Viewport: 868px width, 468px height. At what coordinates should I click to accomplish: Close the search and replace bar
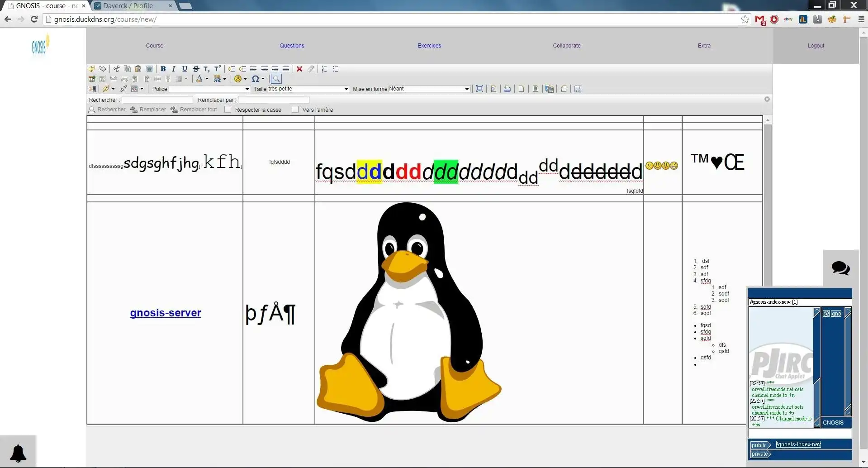point(767,99)
